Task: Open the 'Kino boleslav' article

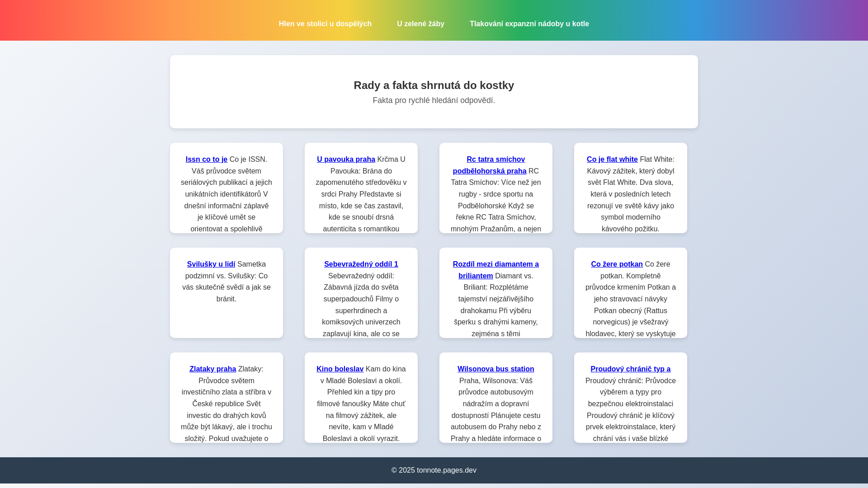Action: [340, 369]
